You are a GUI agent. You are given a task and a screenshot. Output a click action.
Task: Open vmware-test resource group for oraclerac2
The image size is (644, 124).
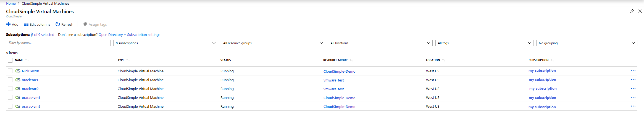coord(334,89)
